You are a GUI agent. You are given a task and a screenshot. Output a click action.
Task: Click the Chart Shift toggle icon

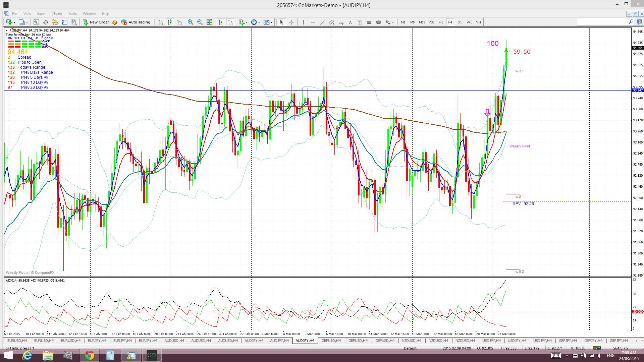coord(230,22)
